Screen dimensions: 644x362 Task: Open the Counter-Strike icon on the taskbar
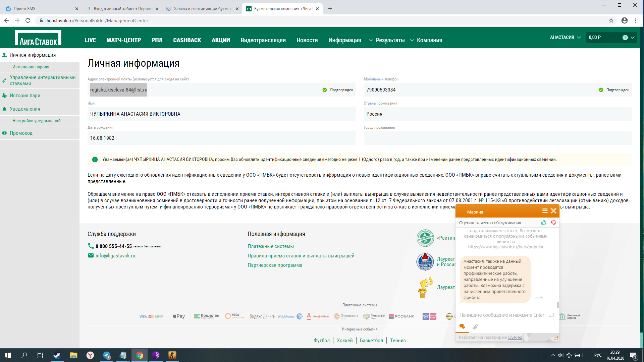[x=172, y=355]
